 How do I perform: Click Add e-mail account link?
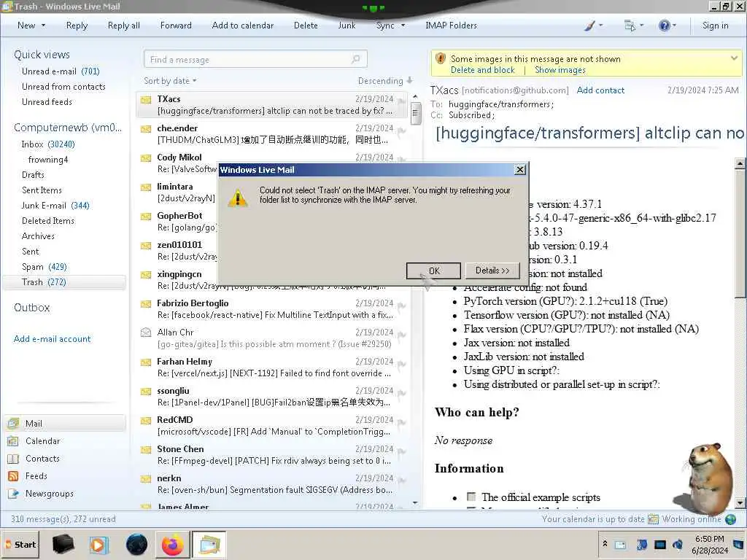coord(52,338)
